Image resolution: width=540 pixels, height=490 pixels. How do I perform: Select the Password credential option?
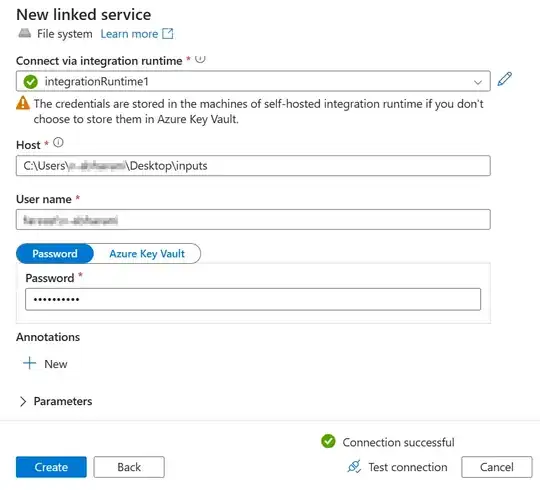pos(55,253)
